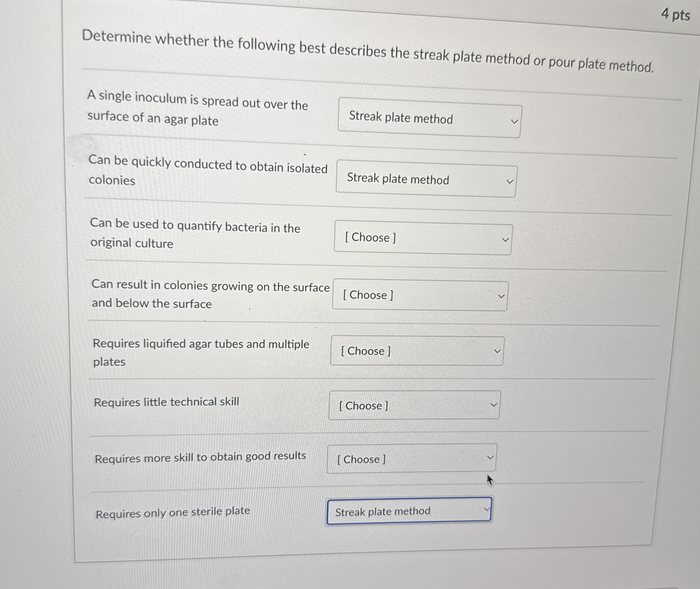700x589 pixels.
Task: Click chevron on more skill Choose dropdown
Action: click(x=490, y=458)
